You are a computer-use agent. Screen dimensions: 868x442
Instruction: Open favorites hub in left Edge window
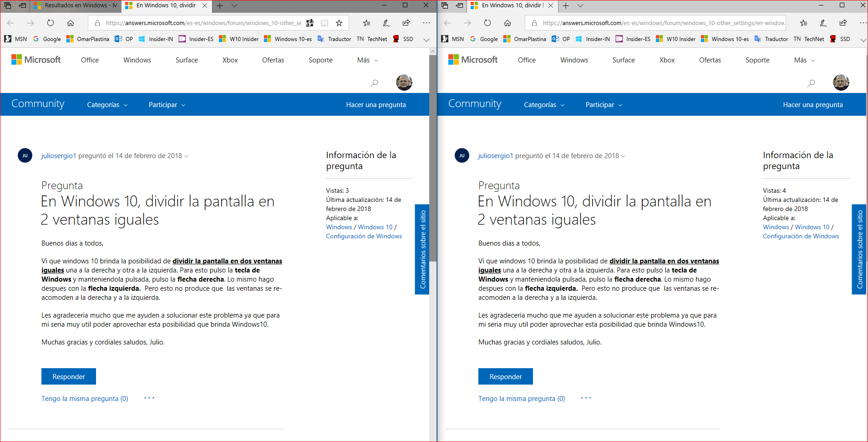click(366, 23)
